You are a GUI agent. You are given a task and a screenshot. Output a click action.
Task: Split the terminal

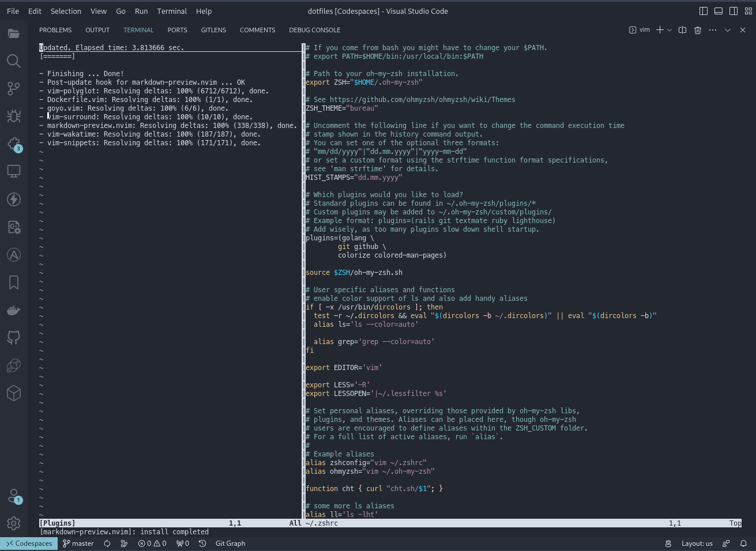coord(682,29)
